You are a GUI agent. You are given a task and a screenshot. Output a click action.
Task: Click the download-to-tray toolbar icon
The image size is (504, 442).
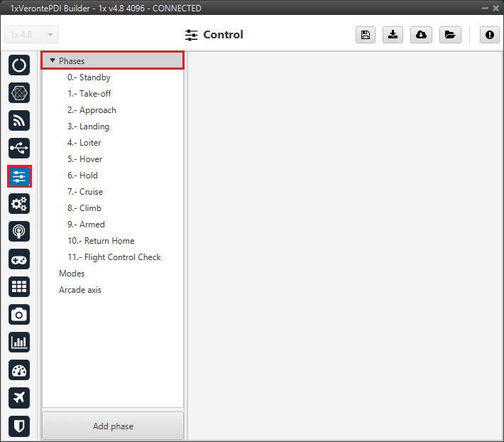[393, 35]
